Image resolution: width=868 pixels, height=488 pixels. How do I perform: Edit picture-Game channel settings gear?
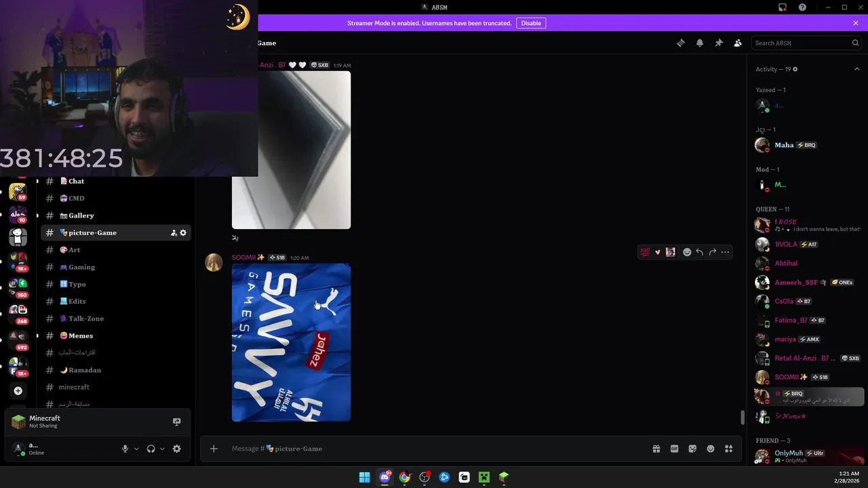(183, 232)
